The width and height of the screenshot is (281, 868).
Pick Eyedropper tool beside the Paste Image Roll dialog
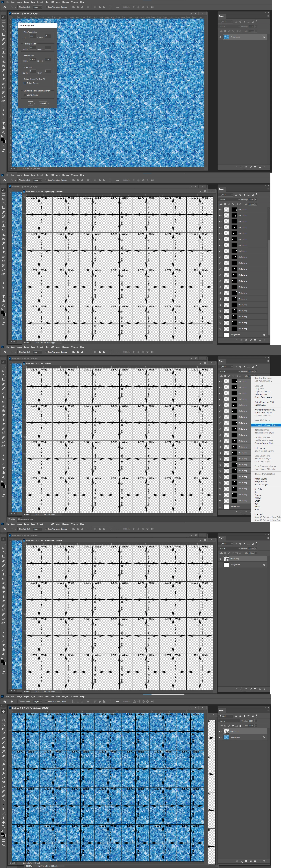tap(3, 39)
